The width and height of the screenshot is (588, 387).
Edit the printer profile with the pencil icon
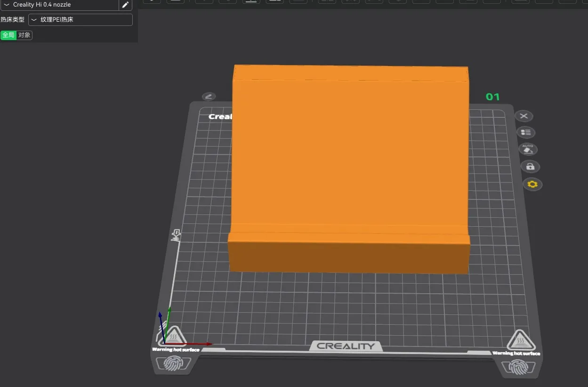(x=125, y=4)
